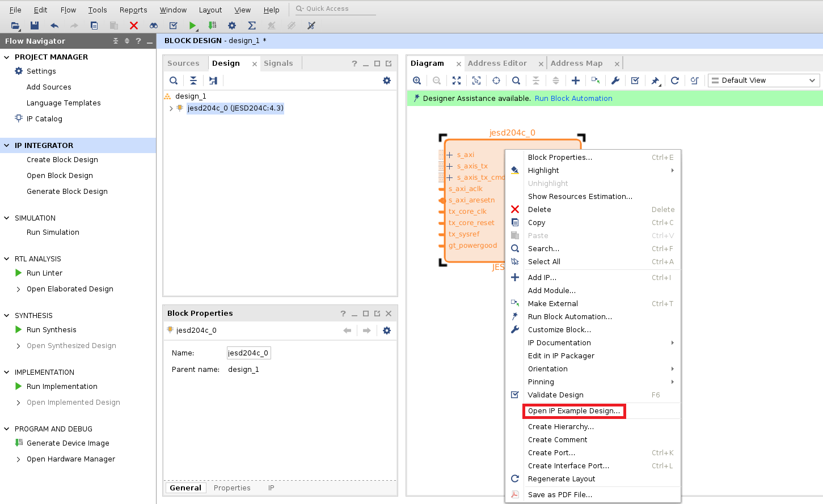Open IP Catalog in Project Manager
Screen dimensions: 823x504
click(x=44, y=119)
